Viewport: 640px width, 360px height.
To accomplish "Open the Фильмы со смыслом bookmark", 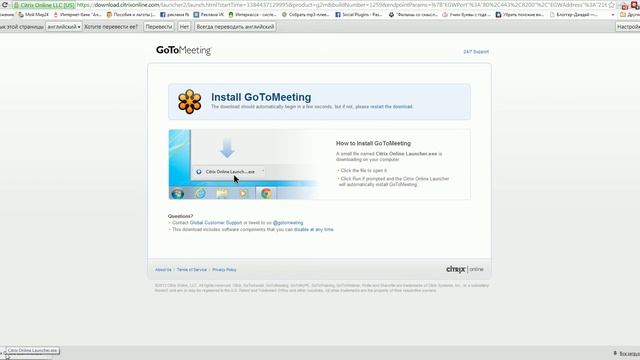I will coord(412,15).
